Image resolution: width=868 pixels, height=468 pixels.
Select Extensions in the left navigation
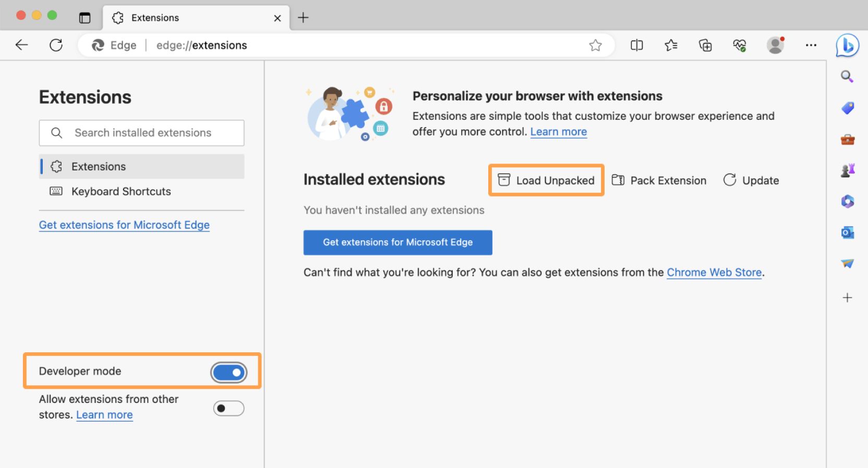coord(142,166)
